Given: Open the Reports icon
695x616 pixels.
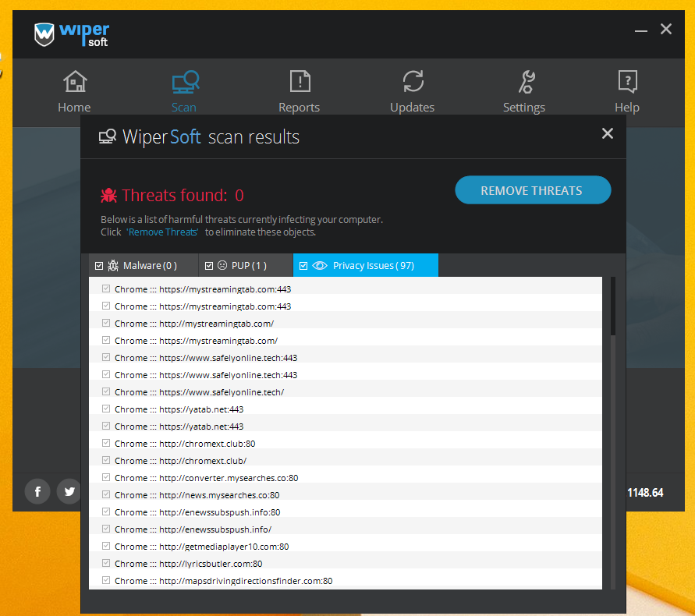Looking at the screenshot, I should [300, 81].
